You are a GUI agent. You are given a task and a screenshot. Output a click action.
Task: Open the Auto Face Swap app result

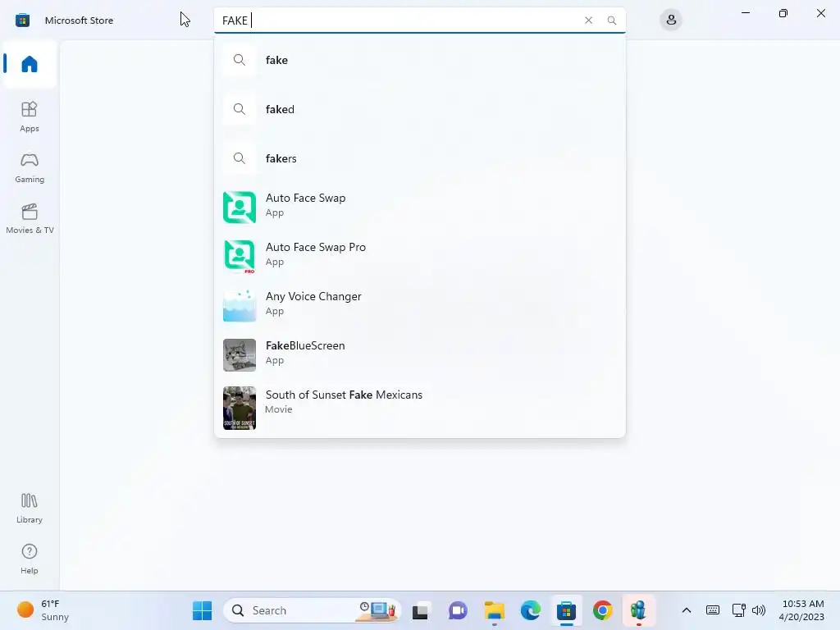420,206
